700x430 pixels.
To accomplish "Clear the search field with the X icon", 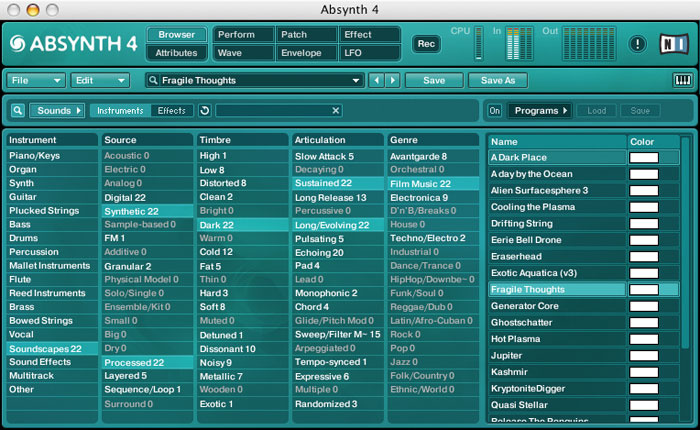I will pos(336,111).
